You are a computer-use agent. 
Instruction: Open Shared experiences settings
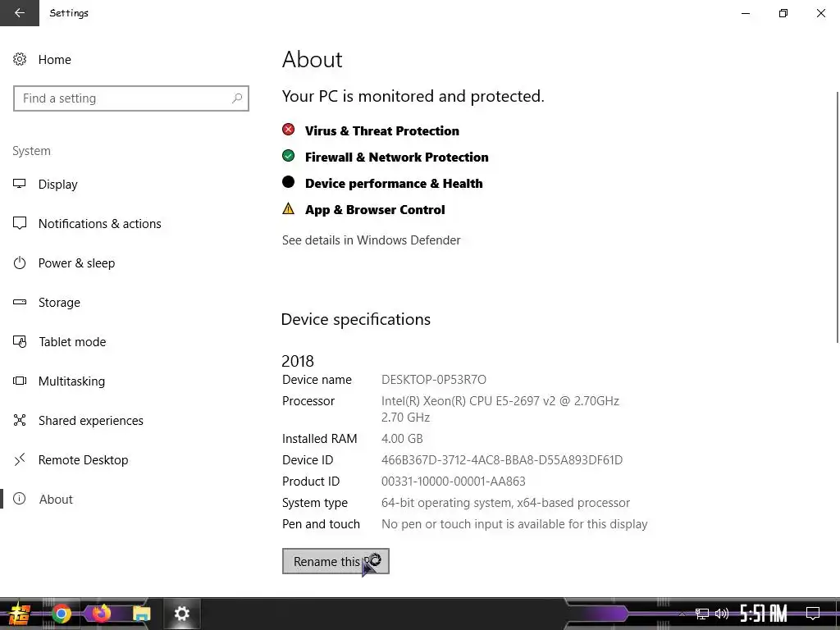point(91,421)
